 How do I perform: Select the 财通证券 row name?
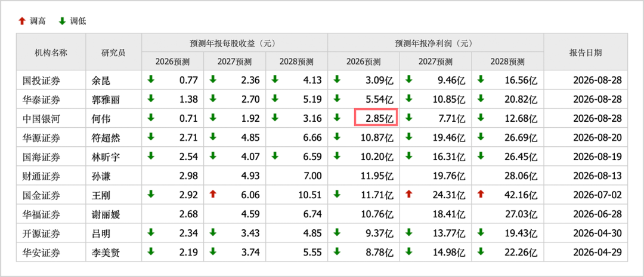(x=41, y=176)
